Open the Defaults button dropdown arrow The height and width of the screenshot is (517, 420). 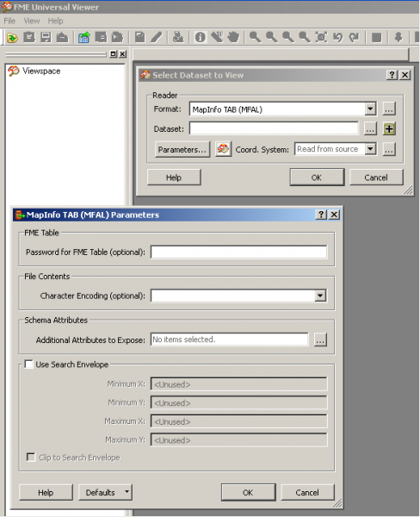click(x=127, y=492)
